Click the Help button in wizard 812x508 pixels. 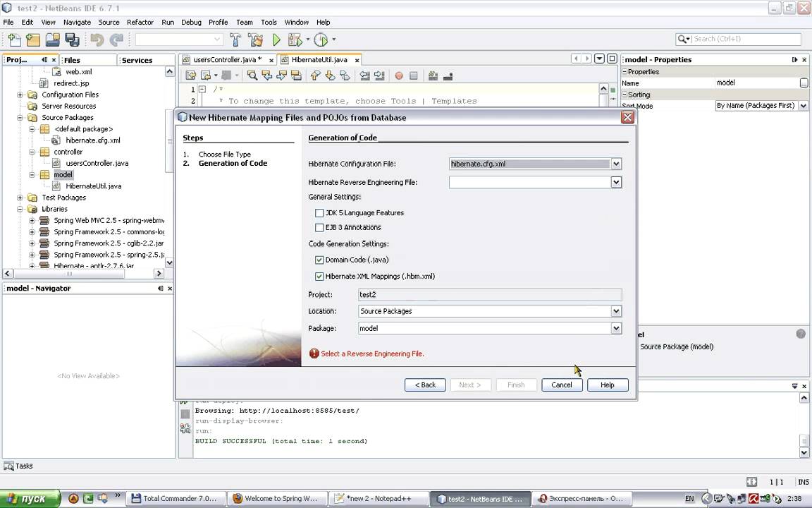pyautogui.click(x=608, y=385)
